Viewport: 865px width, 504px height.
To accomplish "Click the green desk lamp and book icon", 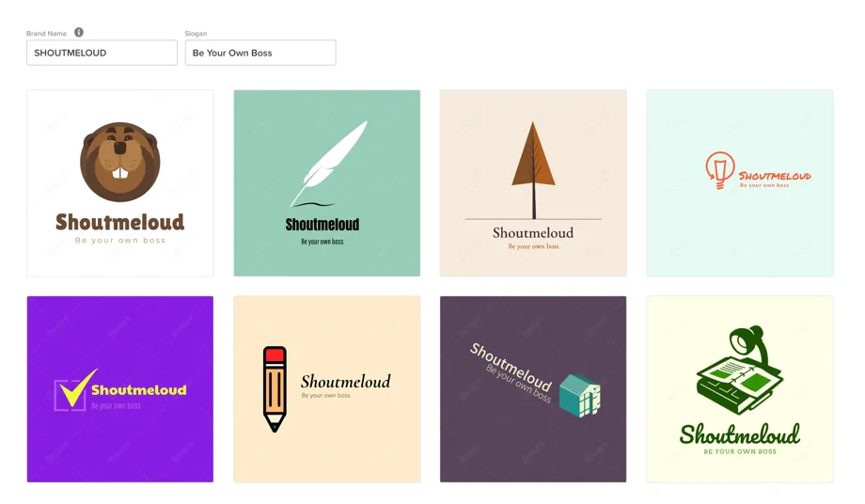I will coord(740,371).
